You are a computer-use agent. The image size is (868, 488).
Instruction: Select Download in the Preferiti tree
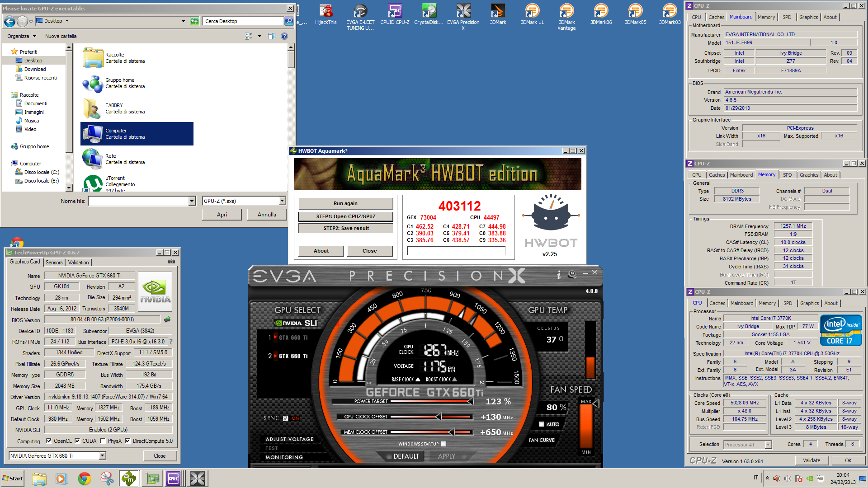35,69
